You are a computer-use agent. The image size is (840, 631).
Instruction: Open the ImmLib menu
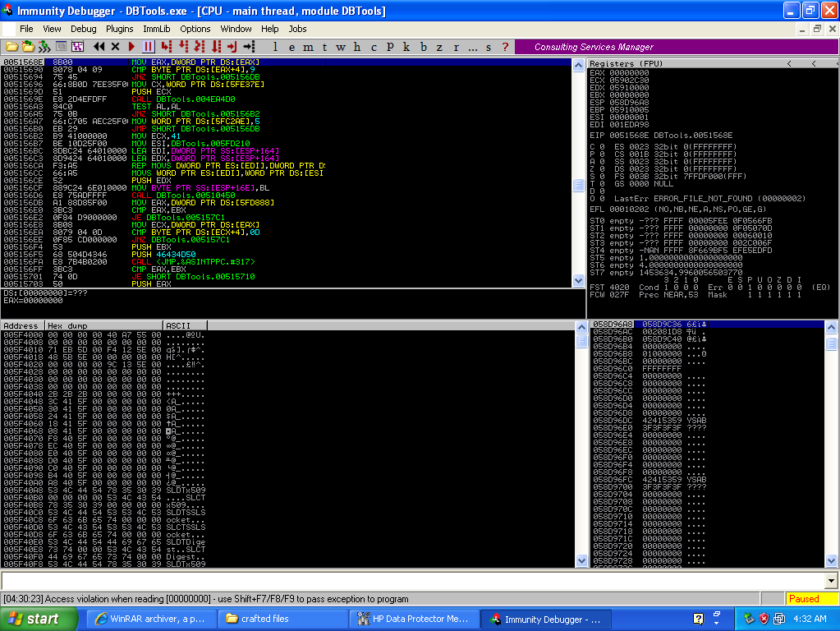pyautogui.click(x=156, y=29)
